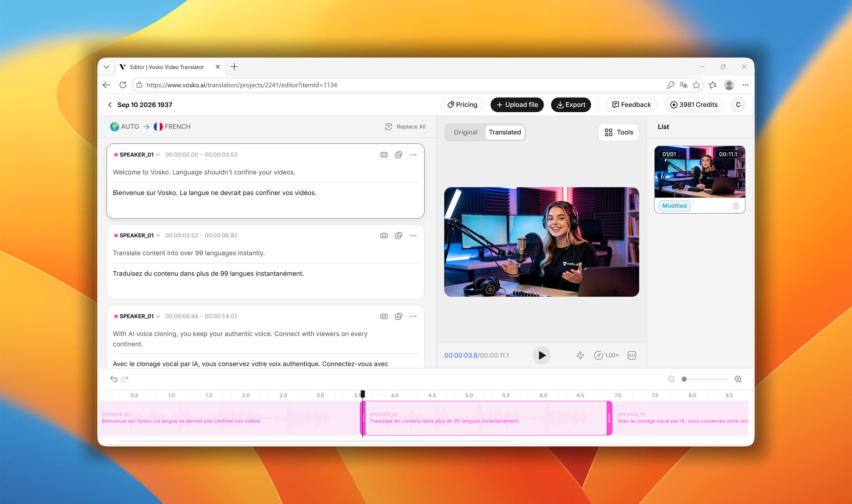Click split icon on 00:00:00.00 segment
Viewport: 852px width, 504px height.
pos(384,155)
